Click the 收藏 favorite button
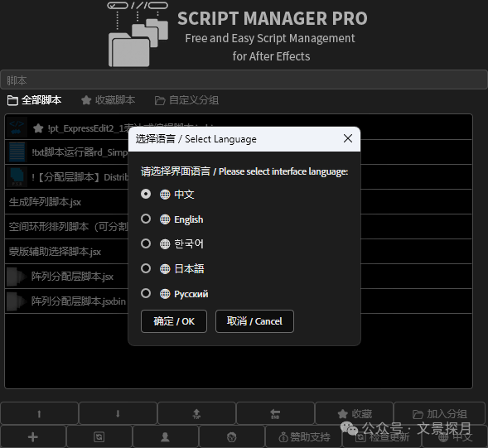The width and height of the screenshot is (488, 448). point(354,413)
